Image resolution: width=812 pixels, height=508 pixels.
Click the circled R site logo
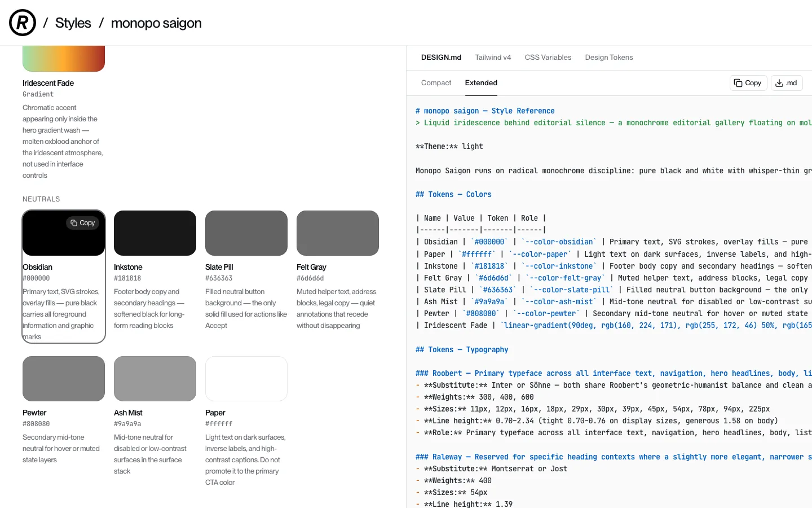point(23,23)
